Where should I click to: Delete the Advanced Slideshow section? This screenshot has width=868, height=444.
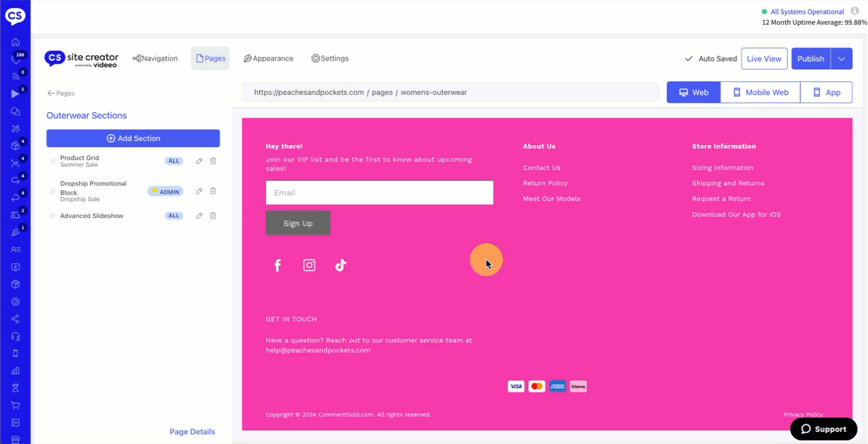click(213, 216)
